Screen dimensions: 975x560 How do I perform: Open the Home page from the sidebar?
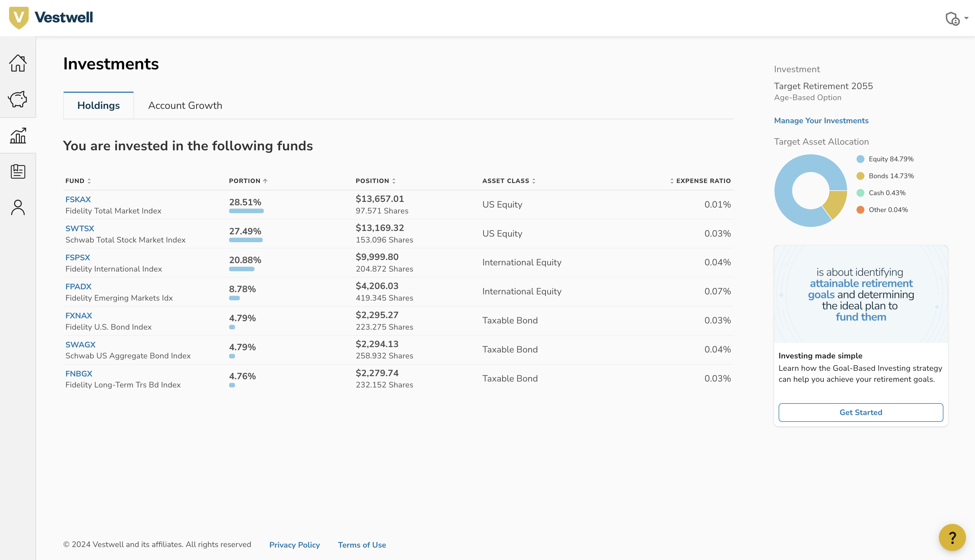(x=17, y=63)
